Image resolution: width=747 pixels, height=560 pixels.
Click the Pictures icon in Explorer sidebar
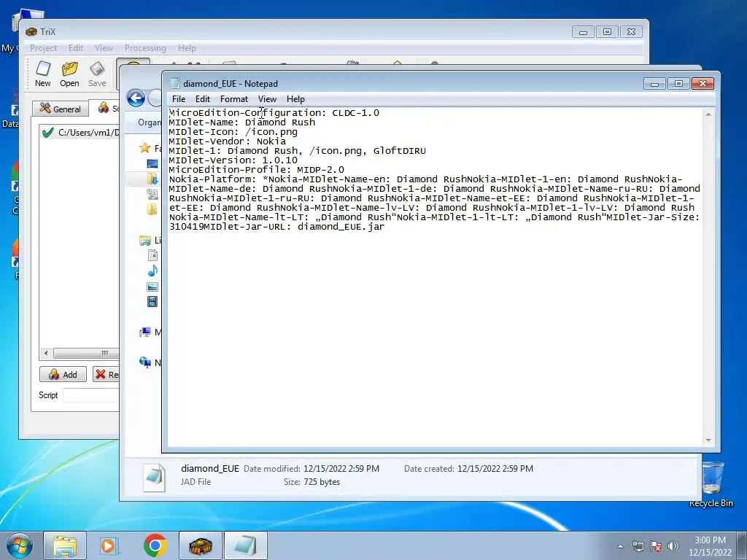click(152, 287)
